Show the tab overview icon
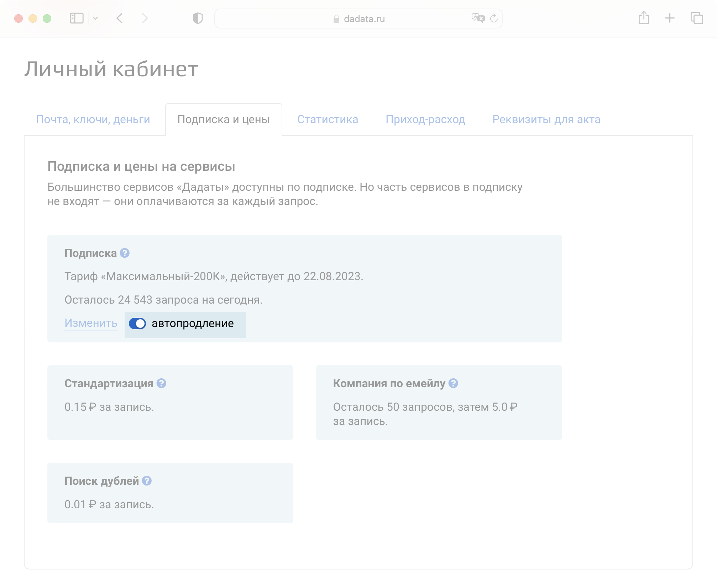 [697, 18]
